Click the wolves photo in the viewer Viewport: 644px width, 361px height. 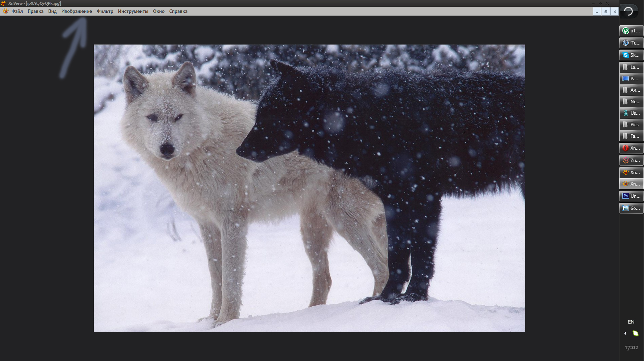tap(310, 188)
